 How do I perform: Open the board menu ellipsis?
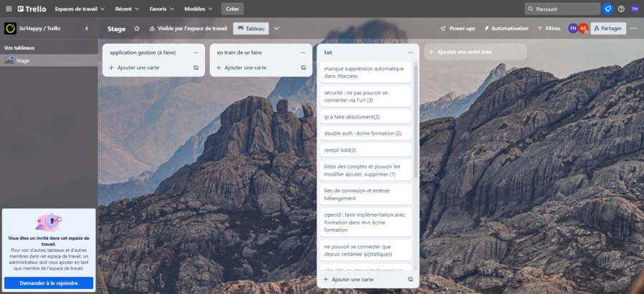point(634,29)
